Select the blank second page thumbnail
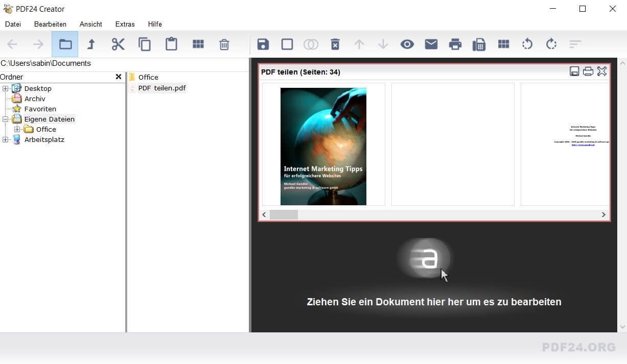Screen dimensions: 627x364 (x=453, y=144)
